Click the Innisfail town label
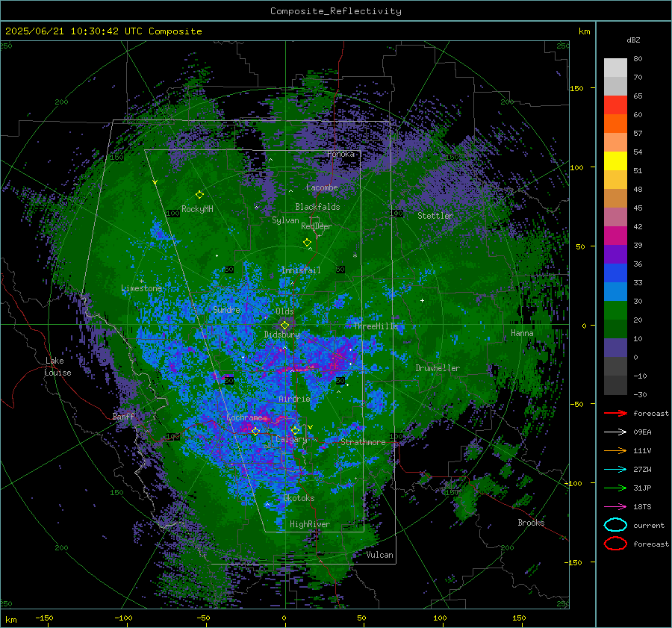The image size is (672, 628). [301, 270]
